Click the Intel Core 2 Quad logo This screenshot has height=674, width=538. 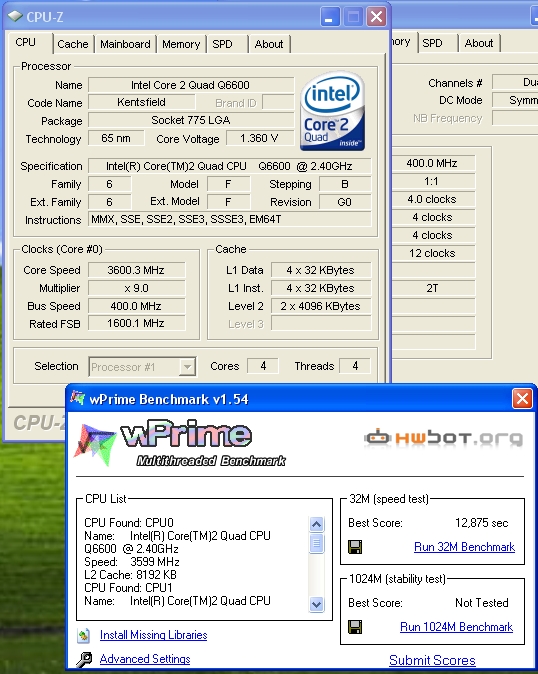(333, 111)
